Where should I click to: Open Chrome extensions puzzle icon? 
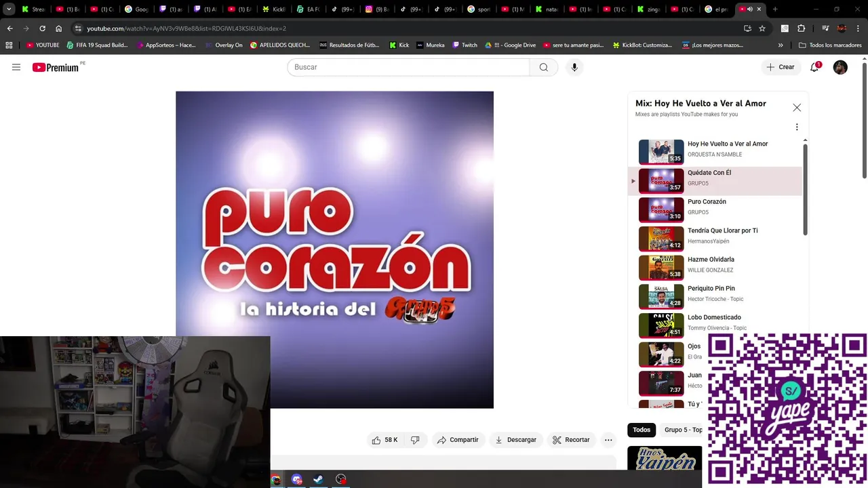[802, 28]
